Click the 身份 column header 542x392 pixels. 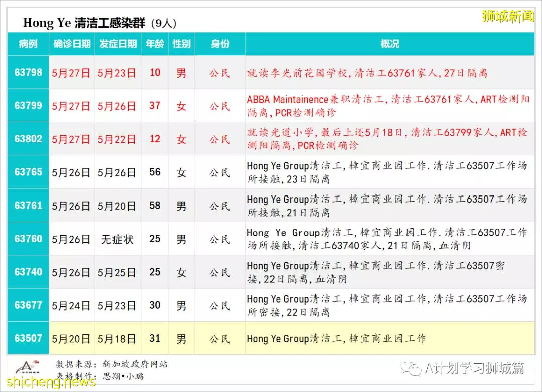click(x=220, y=44)
